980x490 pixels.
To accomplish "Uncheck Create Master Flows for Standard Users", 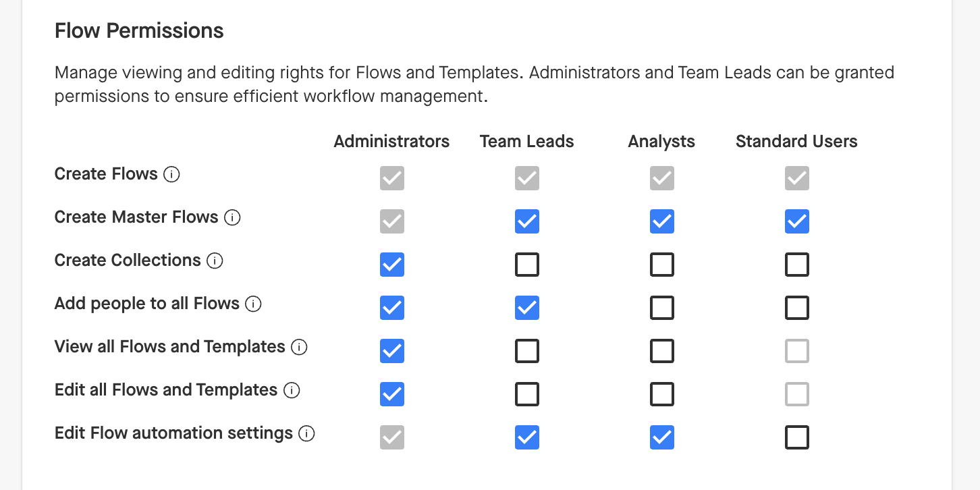I will [x=797, y=221].
